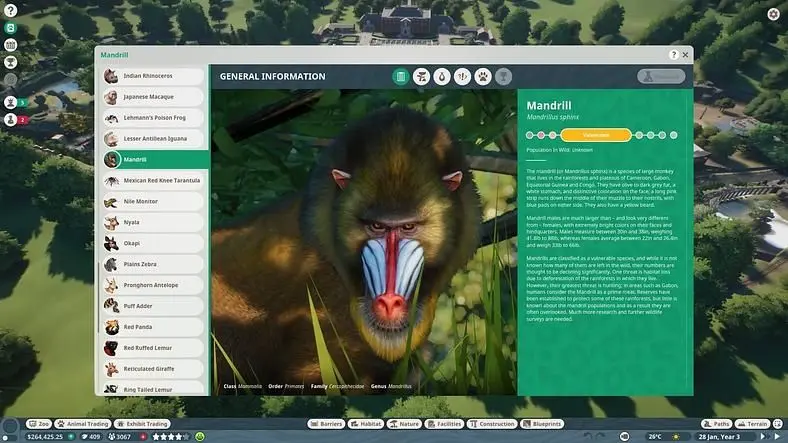Open the Barriers build menu
The height and width of the screenshot is (443, 788).
tap(326, 424)
